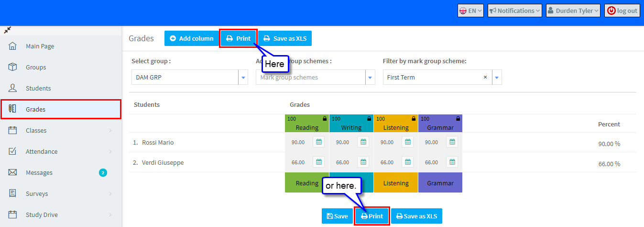Open the Select group dropdown arrow
The height and width of the screenshot is (227, 644).
[243, 77]
